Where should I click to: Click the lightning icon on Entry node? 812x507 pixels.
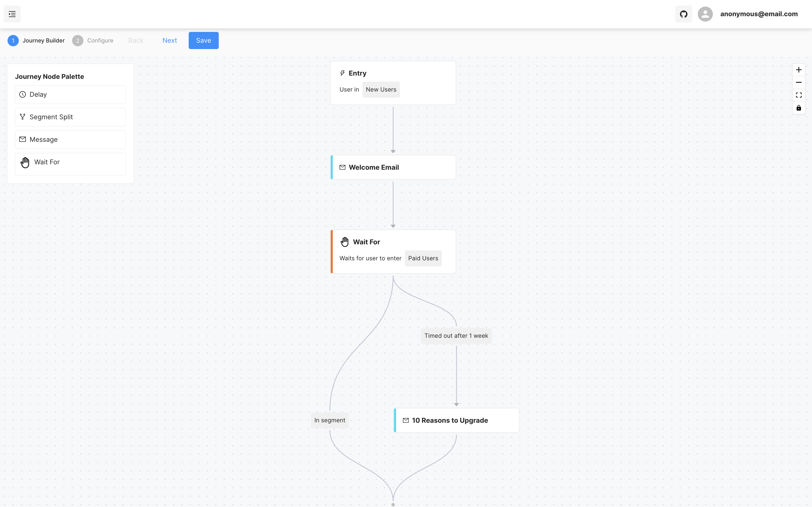[342, 73]
